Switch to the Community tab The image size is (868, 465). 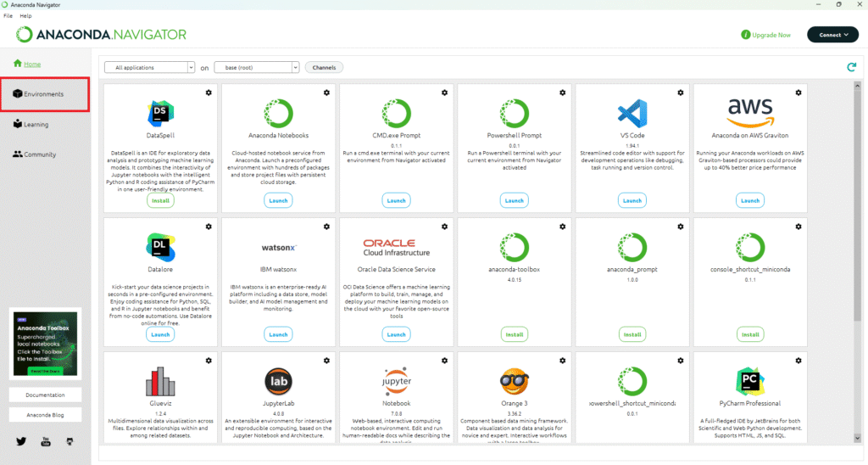(x=34, y=154)
